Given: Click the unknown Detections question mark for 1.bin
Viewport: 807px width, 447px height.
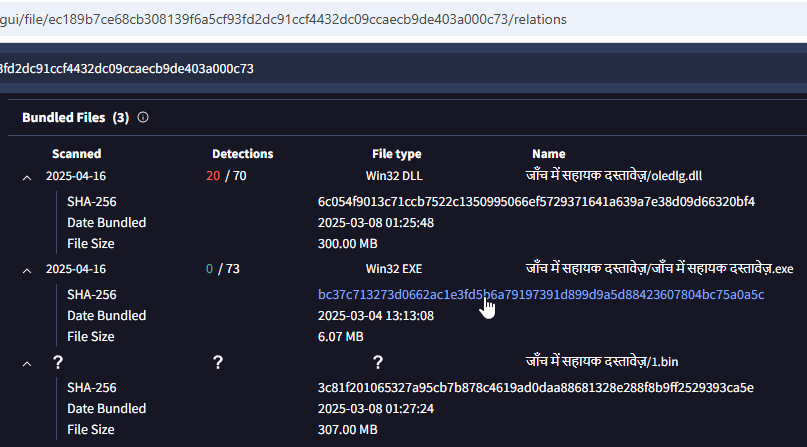Looking at the screenshot, I should pyautogui.click(x=218, y=362).
